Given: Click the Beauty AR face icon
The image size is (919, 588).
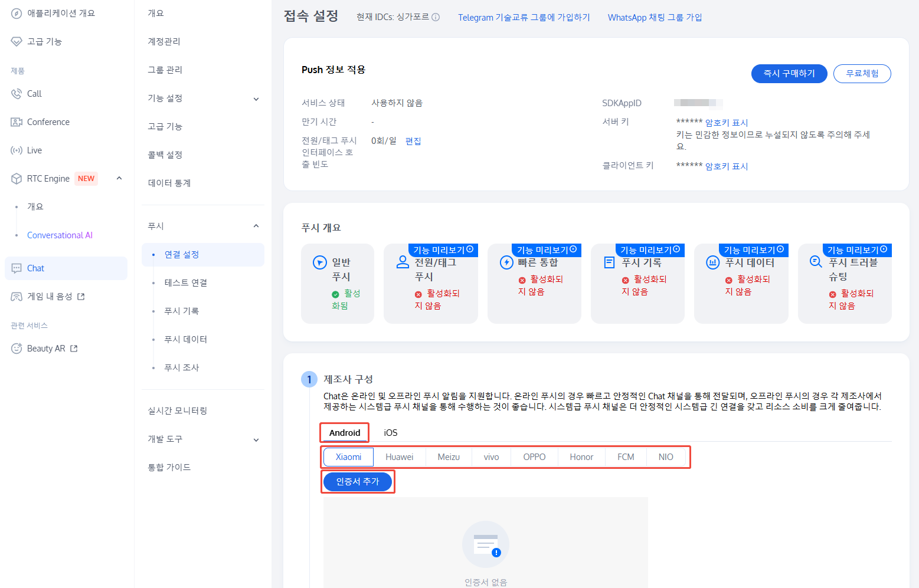Looking at the screenshot, I should pos(17,349).
